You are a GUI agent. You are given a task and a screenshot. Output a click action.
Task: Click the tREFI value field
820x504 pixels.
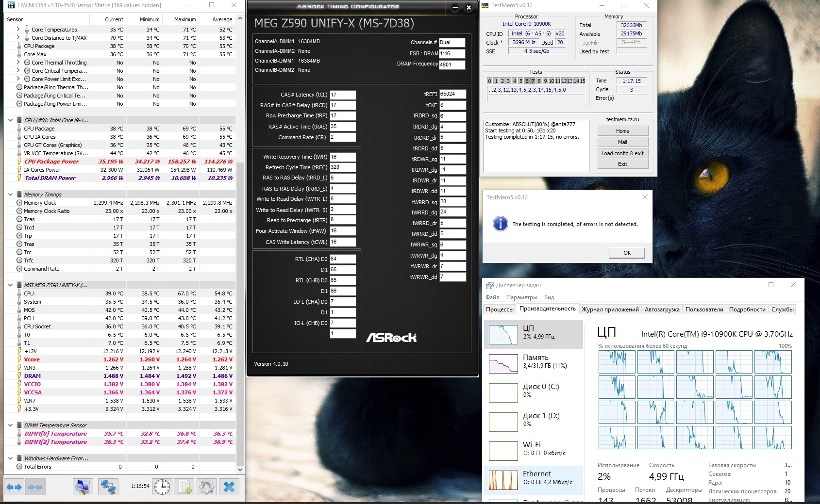[x=453, y=94]
